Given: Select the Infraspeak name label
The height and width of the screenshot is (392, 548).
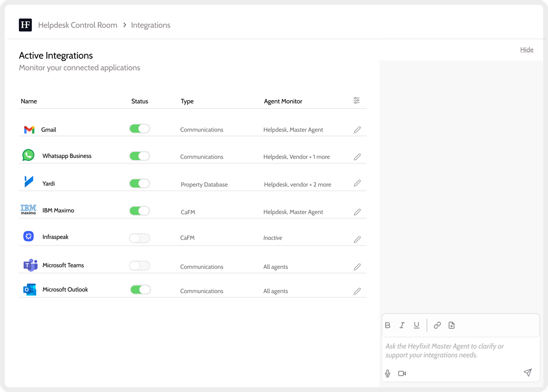Looking at the screenshot, I should coord(55,237).
